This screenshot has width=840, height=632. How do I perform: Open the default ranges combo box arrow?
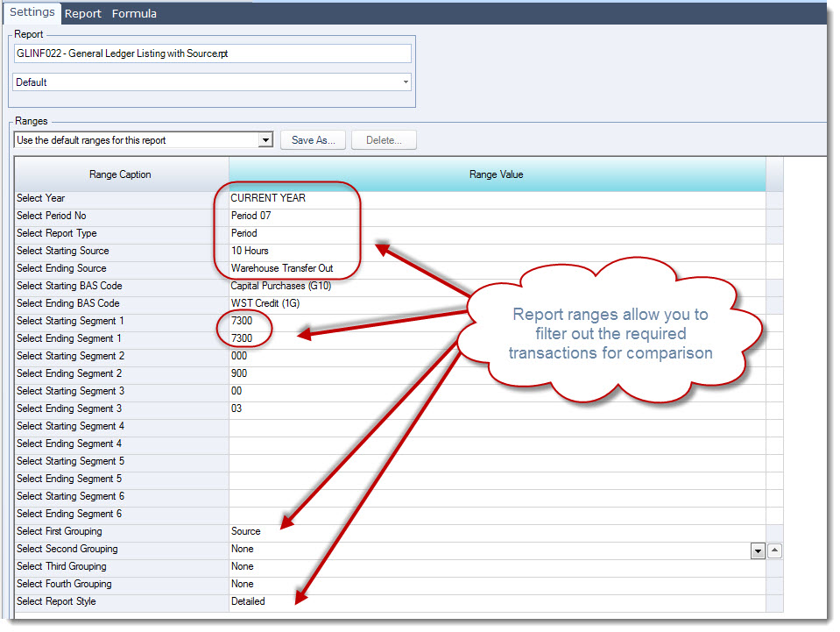click(265, 140)
